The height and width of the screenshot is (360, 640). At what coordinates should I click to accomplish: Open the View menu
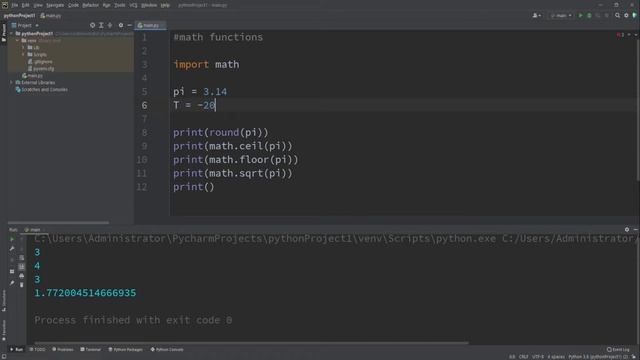click(x=38, y=5)
